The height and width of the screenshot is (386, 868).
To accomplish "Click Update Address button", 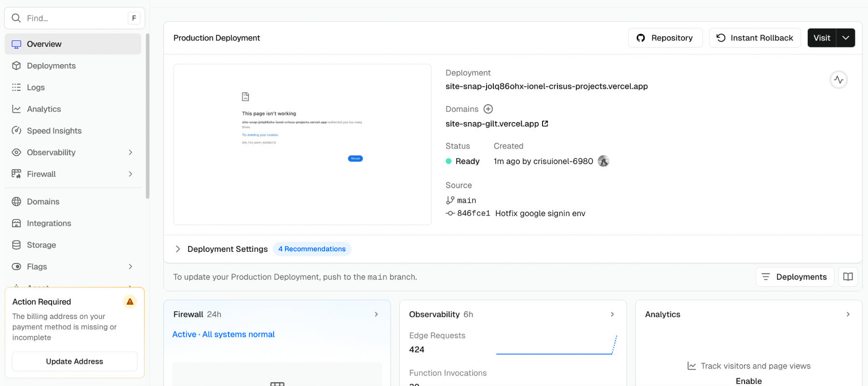I will 75,361.
